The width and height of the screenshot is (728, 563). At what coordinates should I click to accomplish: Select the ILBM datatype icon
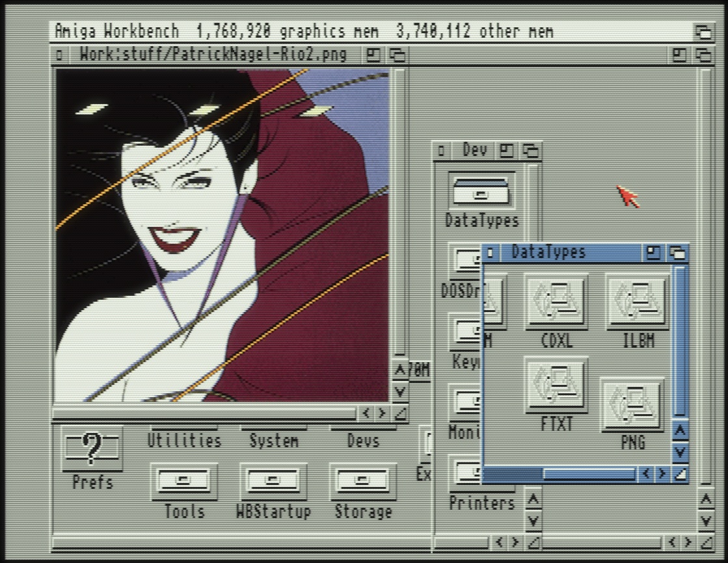coord(638,302)
